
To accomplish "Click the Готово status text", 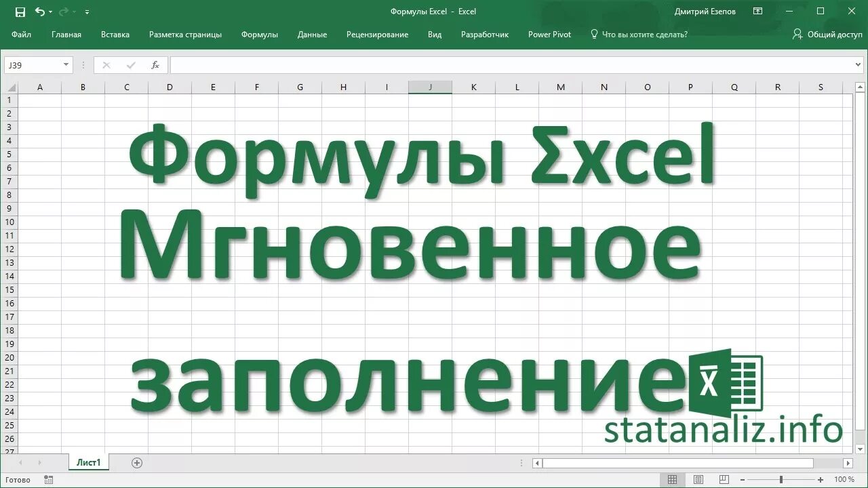I will click(x=18, y=480).
